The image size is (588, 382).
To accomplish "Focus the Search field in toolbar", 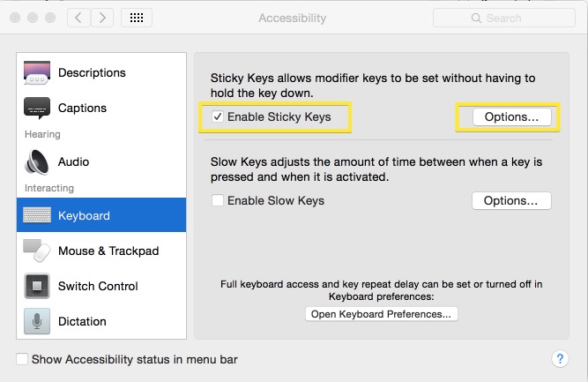I will click(504, 18).
